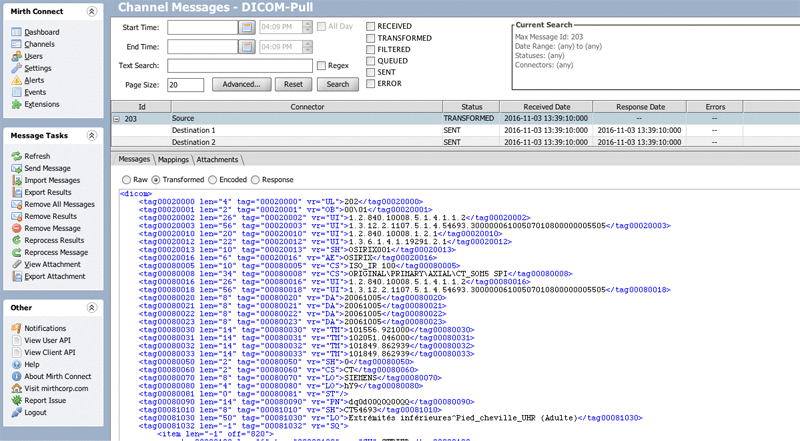Click the View User API icon
This screenshot has width=800, height=441.
tap(16, 340)
